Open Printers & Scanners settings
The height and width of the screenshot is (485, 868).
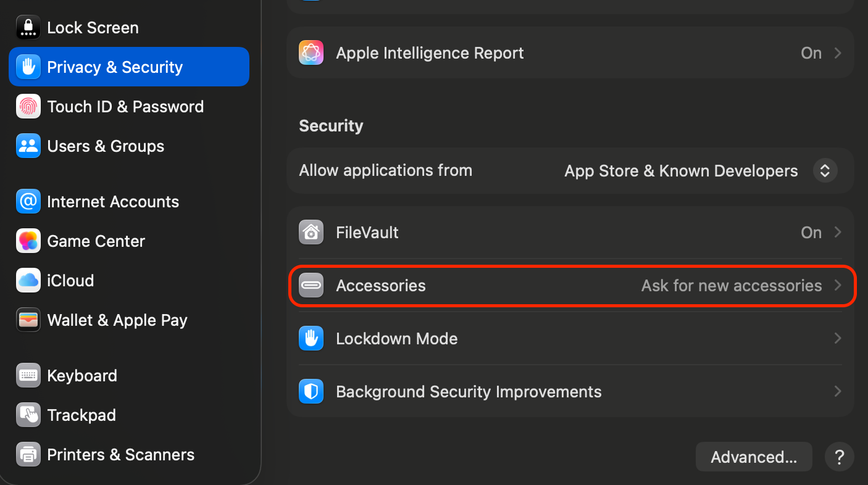[120, 455]
